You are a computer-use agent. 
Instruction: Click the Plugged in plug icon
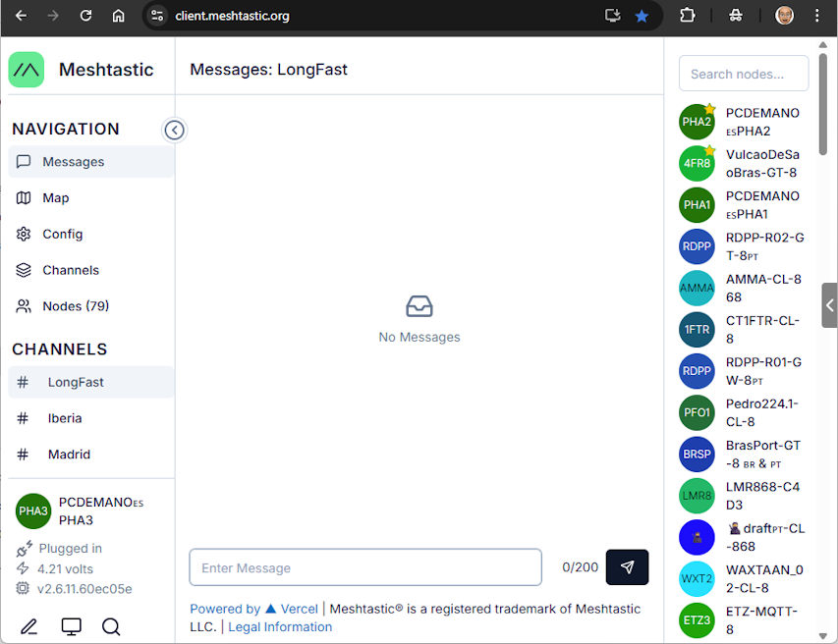click(24, 549)
